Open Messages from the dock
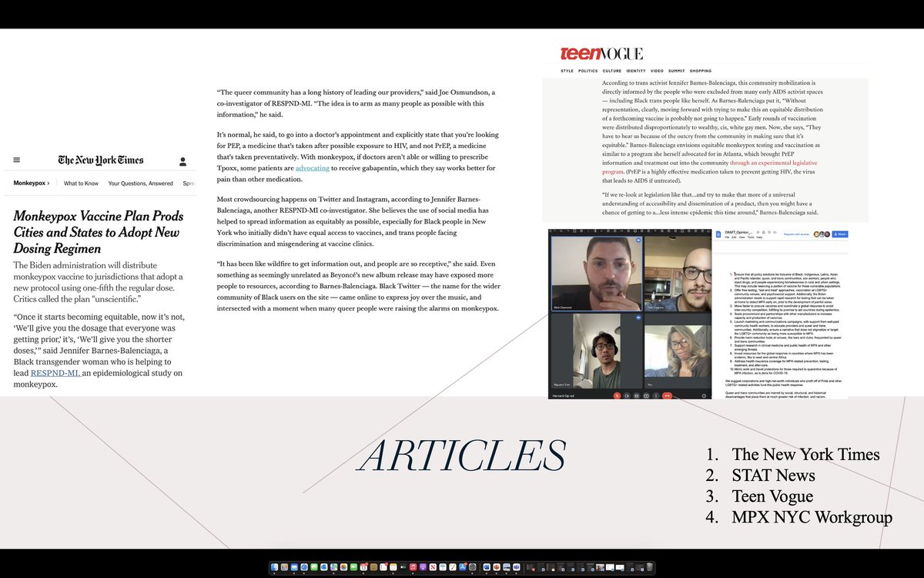Viewport: 924px width, 578px height. coord(314,567)
